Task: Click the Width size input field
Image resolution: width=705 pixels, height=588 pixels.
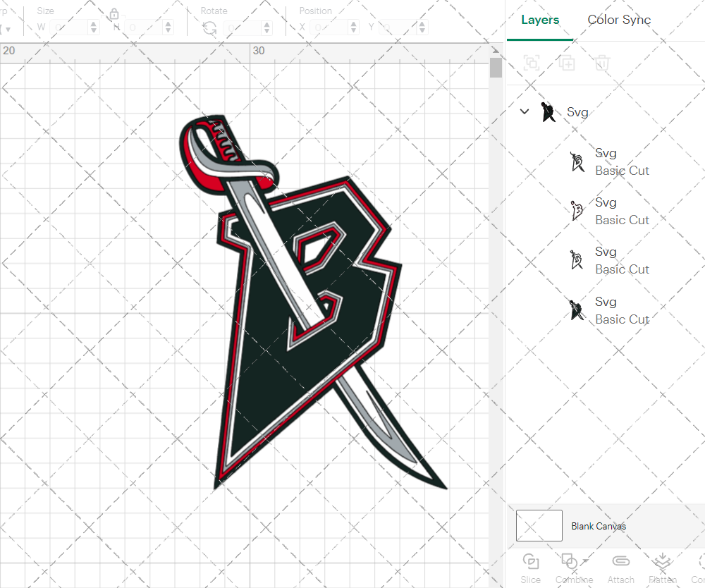Action: (69, 27)
